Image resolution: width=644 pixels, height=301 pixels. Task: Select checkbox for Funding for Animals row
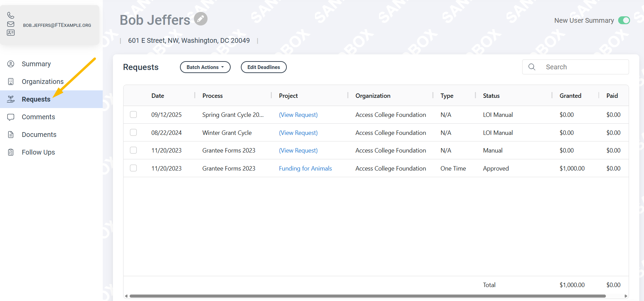(x=133, y=168)
